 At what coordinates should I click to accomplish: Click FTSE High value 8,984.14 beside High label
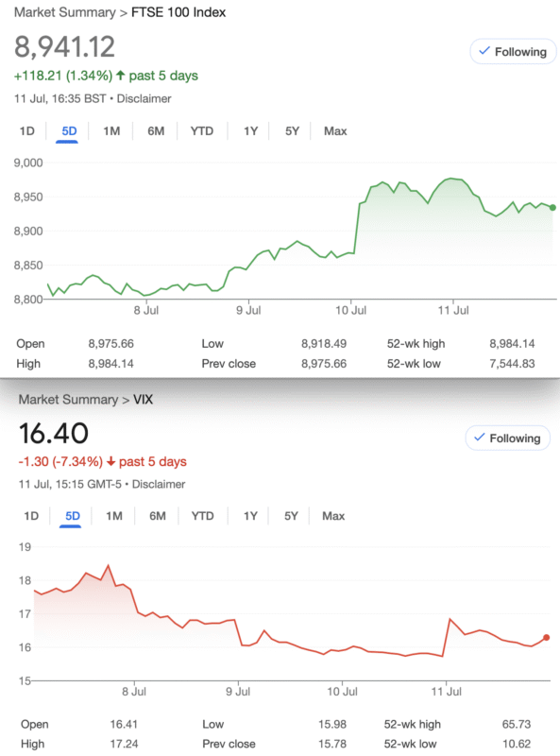point(110,364)
